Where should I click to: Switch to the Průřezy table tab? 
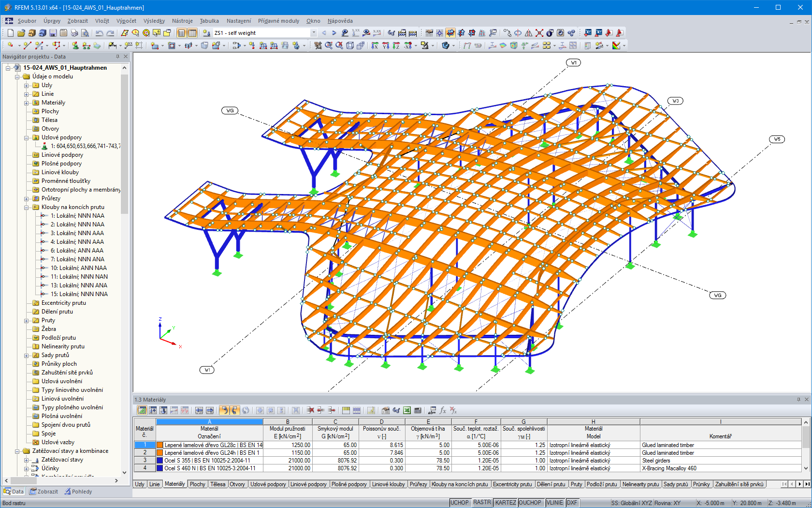click(419, 484)
